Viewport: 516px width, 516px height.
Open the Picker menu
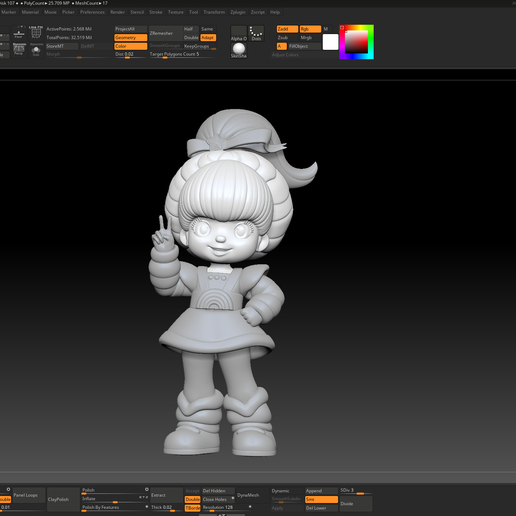(x=68, y=12)
